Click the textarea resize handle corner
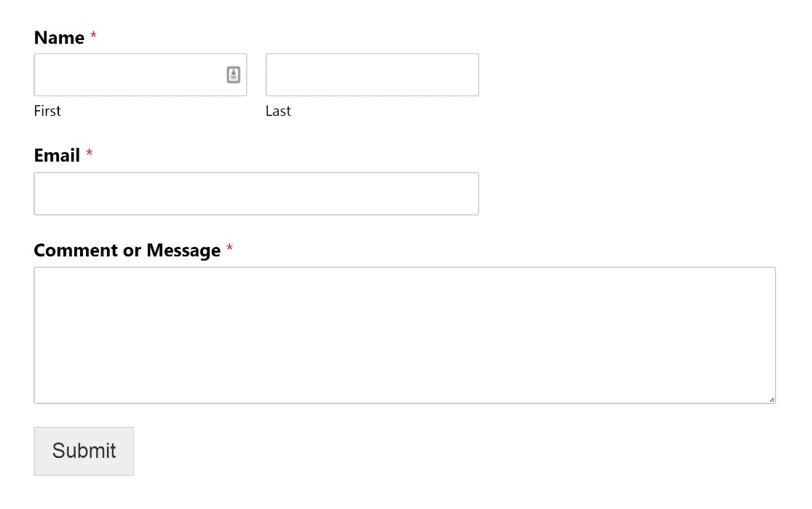 click(771, 400)
